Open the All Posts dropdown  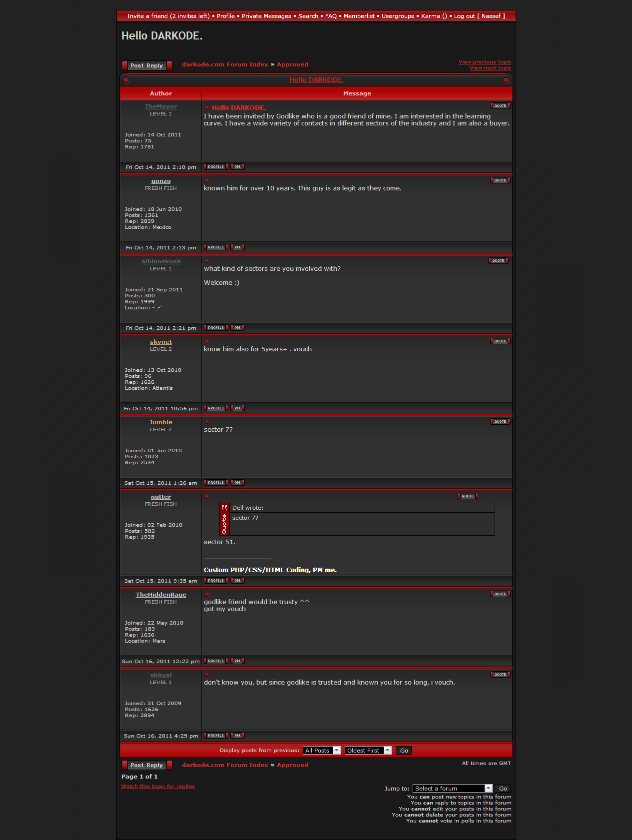pyautogui.click(x=322, y=751)
